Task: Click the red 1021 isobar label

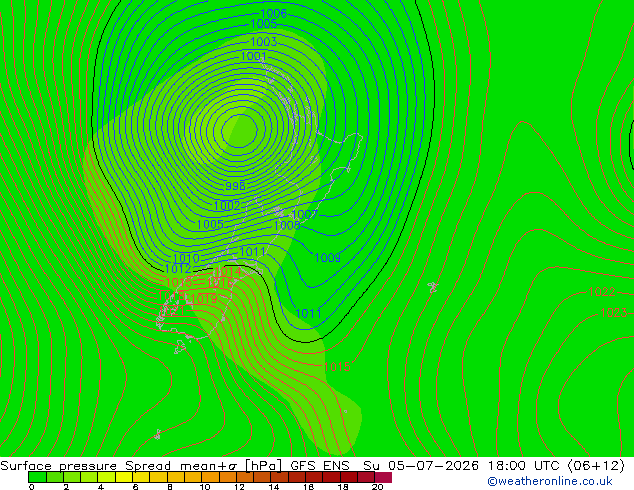Action: tap(172, 311)
